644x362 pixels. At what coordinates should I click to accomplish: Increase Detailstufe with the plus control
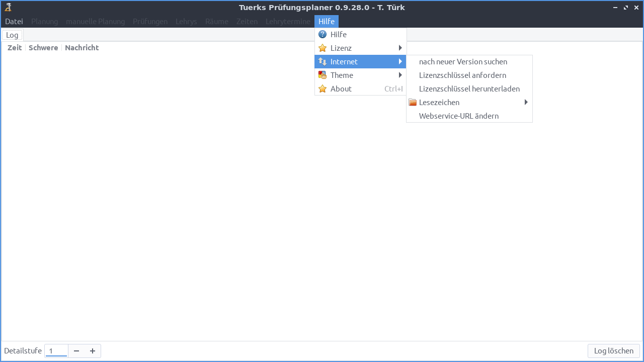(x=93, y=350)
